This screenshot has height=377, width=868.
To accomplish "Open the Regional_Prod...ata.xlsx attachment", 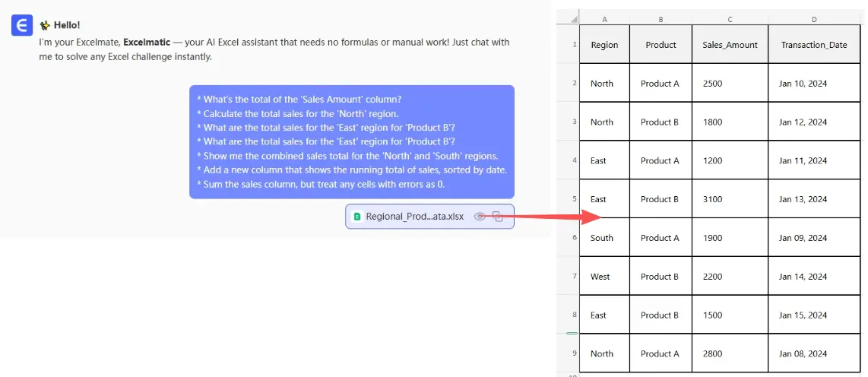I will coord(414,217).
